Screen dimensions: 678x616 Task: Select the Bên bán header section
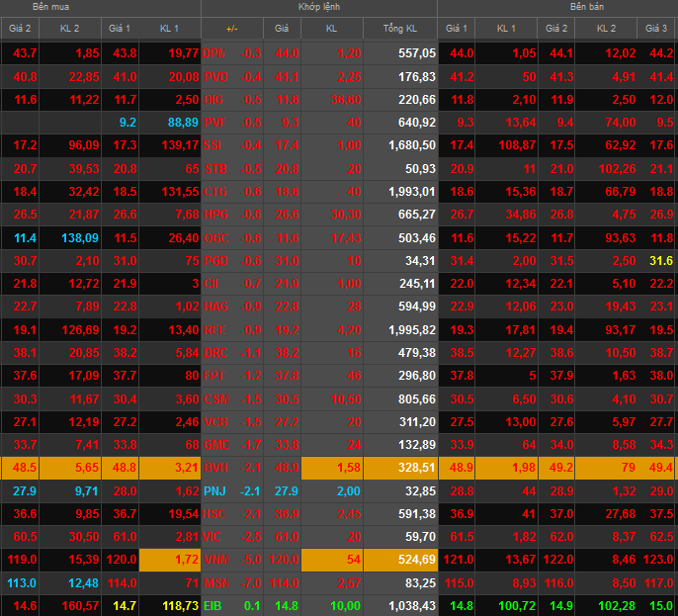[584, 7]
